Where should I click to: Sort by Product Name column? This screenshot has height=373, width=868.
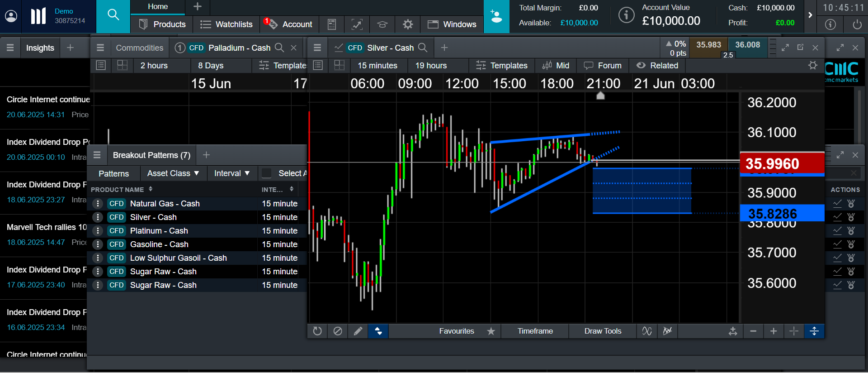[122, 189]
